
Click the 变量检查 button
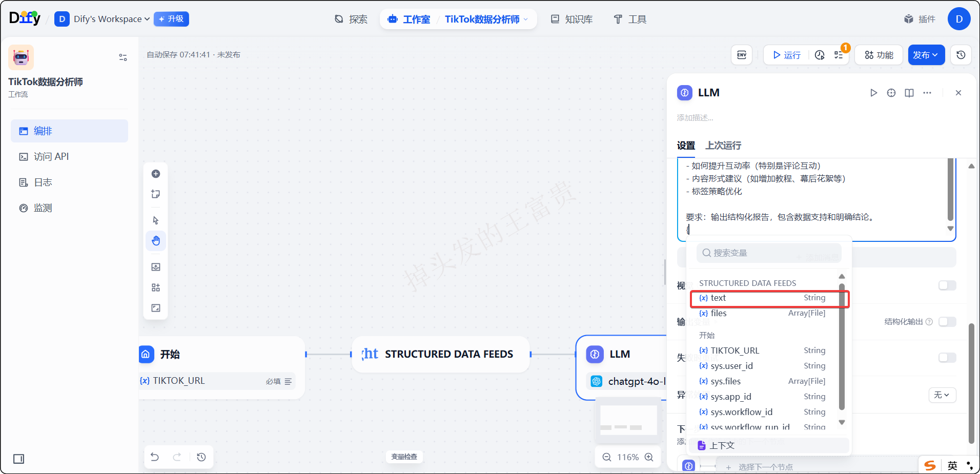tap(404, 457)
